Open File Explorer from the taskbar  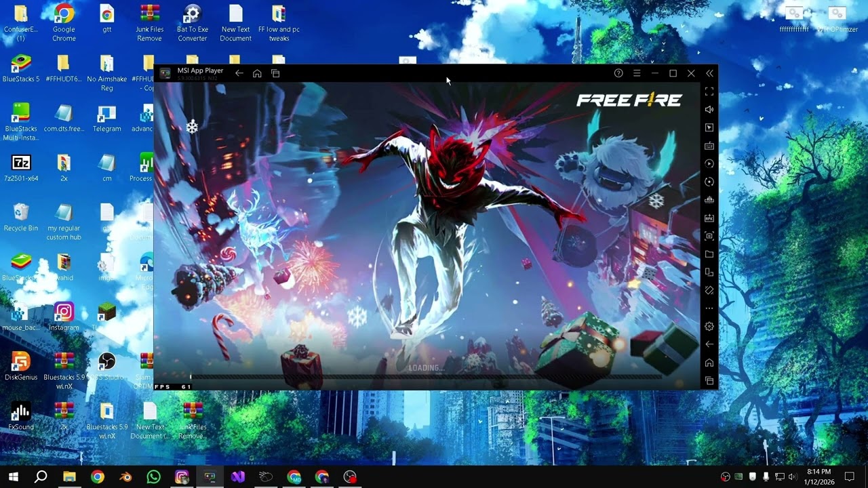click(69, 476)
